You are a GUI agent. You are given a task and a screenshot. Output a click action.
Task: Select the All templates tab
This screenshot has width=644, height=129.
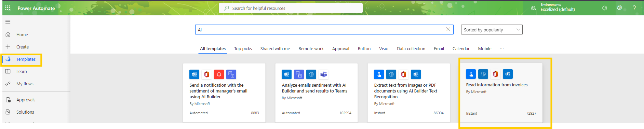[x=213, y=49]
